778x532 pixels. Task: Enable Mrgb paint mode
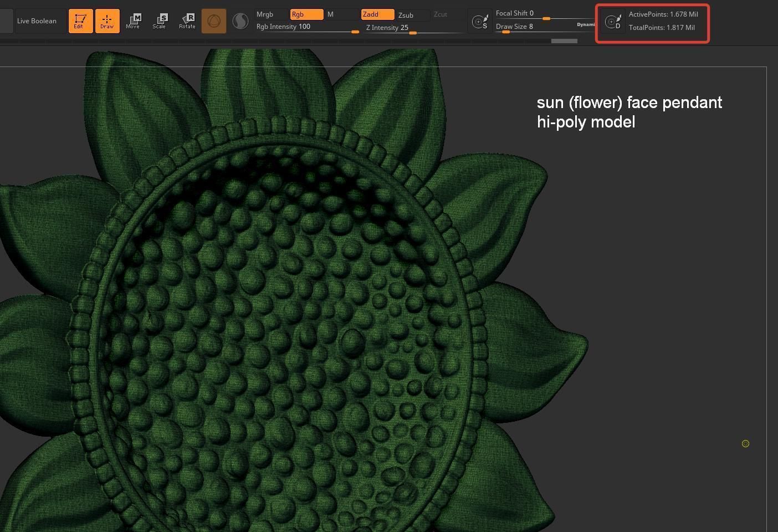(x=272, y=14)
